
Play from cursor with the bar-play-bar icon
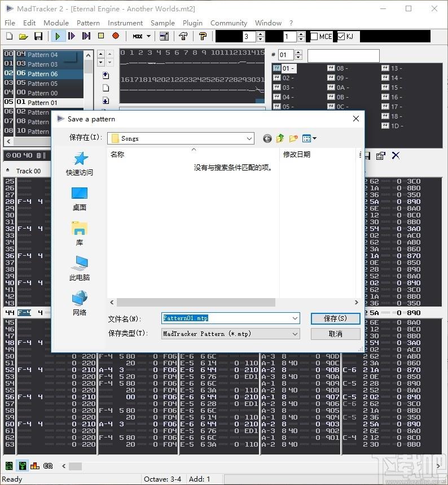click(86, 36)
